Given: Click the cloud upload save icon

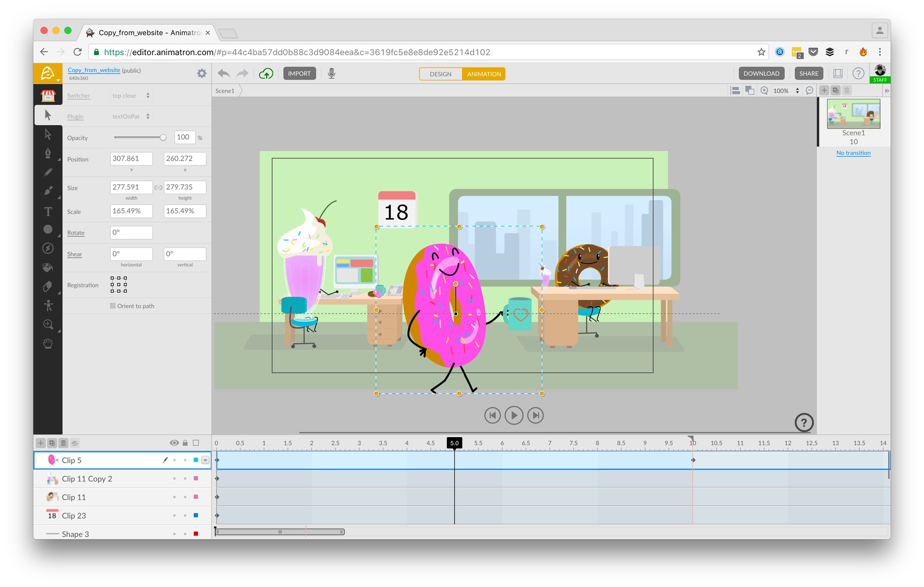Looking at the screenshot, I should coord(266,74).
